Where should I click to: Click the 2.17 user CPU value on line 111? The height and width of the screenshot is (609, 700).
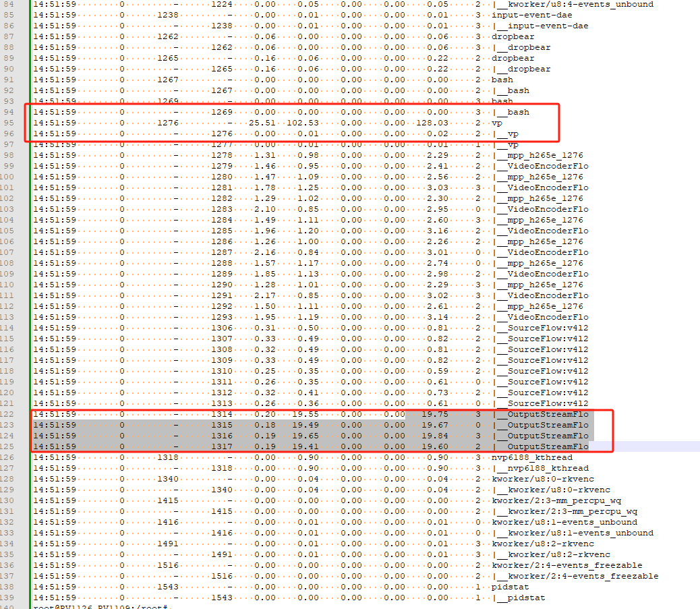pos(265,295)
